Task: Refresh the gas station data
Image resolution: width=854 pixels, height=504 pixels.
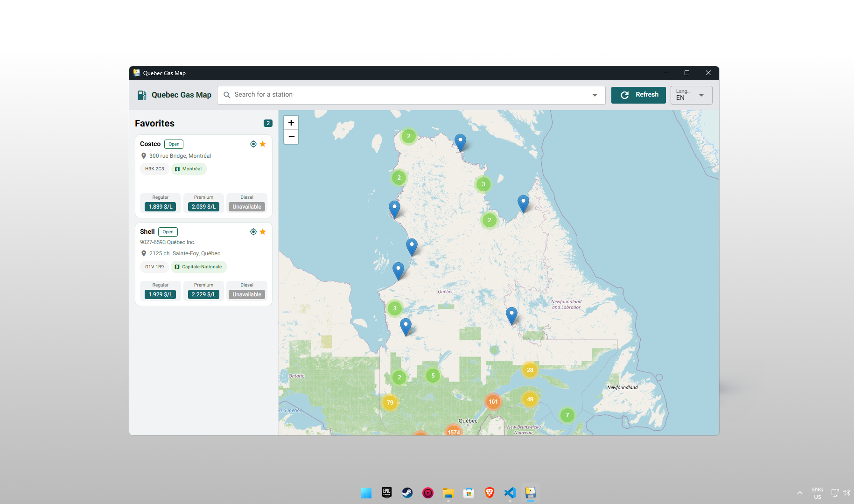Action: (638, 95)
